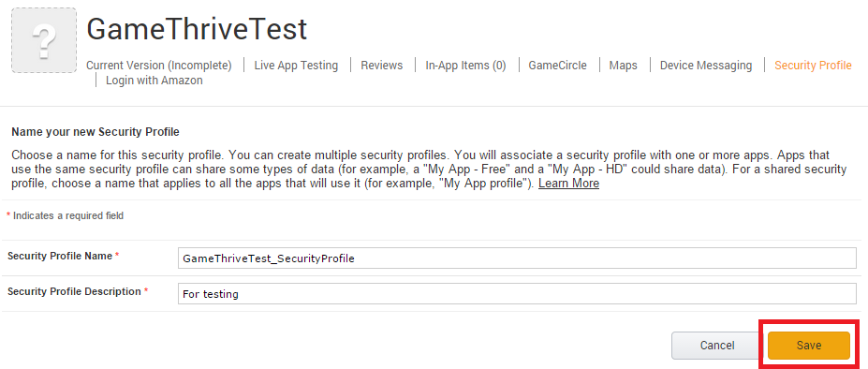Click the orange Save button
This screenshot has width=868, height=369.
(809, 346)
